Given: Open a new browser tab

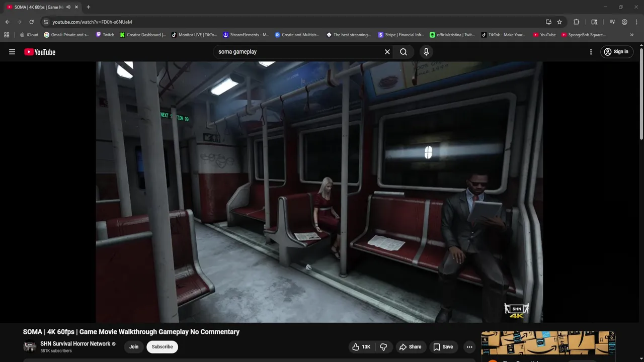Looking at the screenshot, I should coord(89,7).
